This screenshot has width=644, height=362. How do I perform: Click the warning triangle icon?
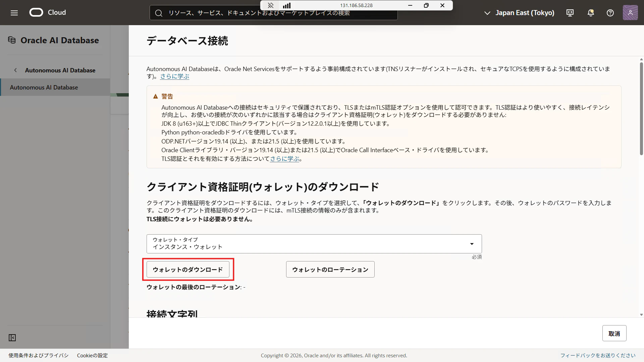(x=155, y=97)
